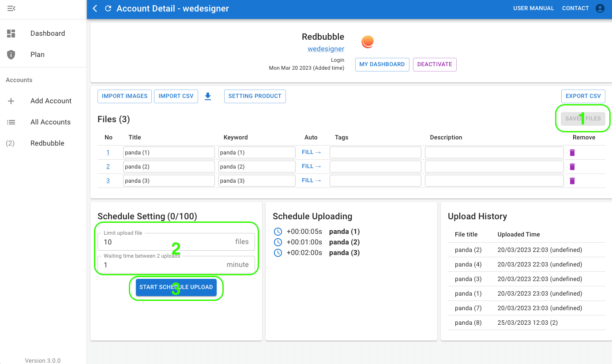612x364 pixels.
Task: Open the user profile avatar icon
Action: point(600,8)
